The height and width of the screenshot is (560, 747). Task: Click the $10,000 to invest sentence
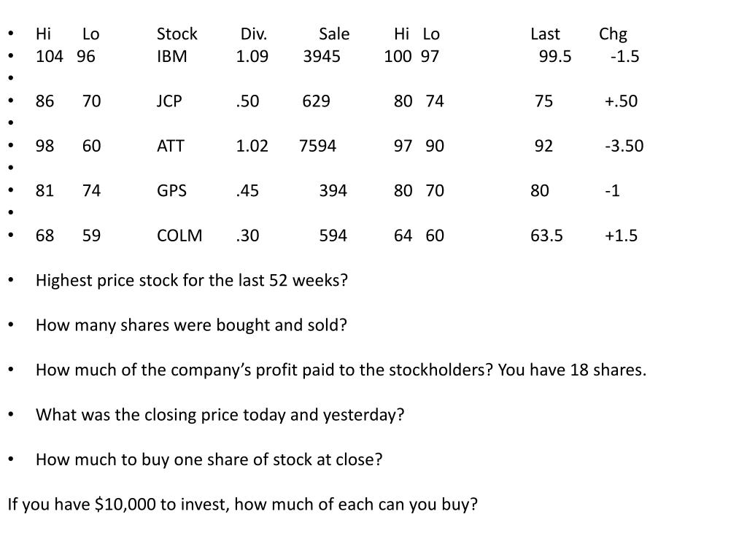point(242,505)
